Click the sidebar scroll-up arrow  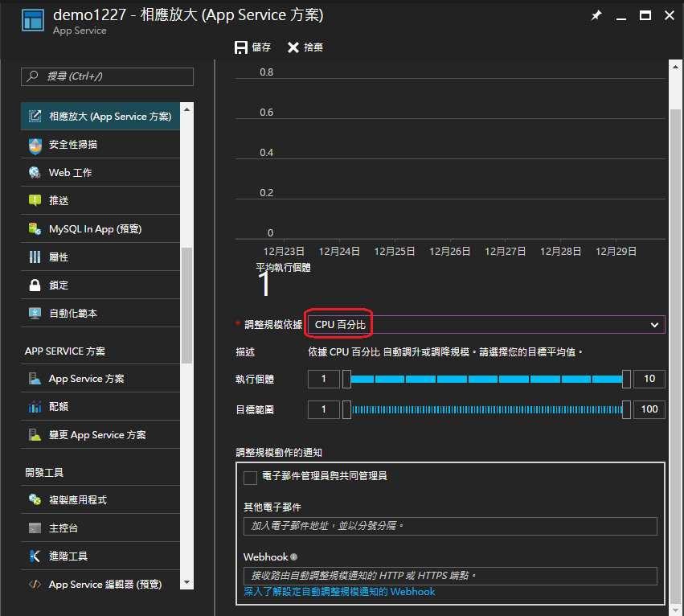click(x=186, y=109)
